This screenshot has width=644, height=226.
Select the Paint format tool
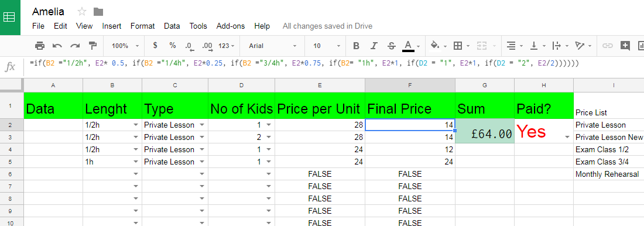tap(93, 46)
